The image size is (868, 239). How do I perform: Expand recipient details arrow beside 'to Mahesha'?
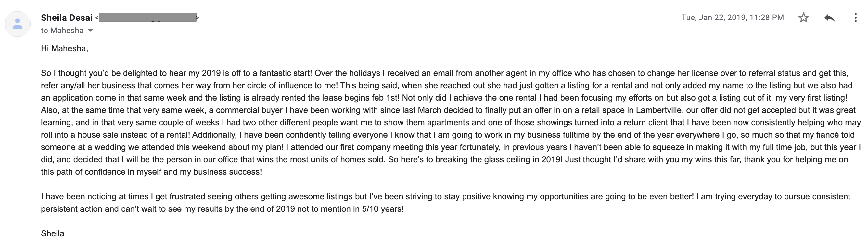[90, 31]
